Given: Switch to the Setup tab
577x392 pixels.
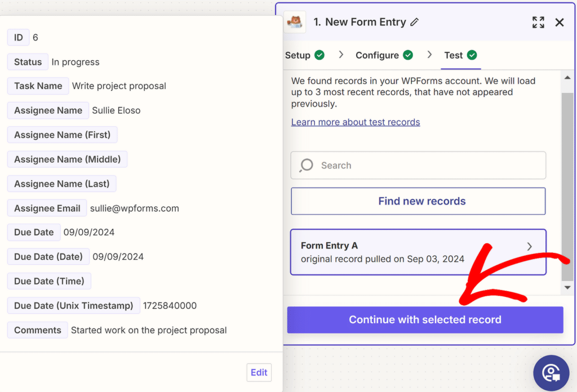Looking at the screenshot, I should tap(298, 55).
